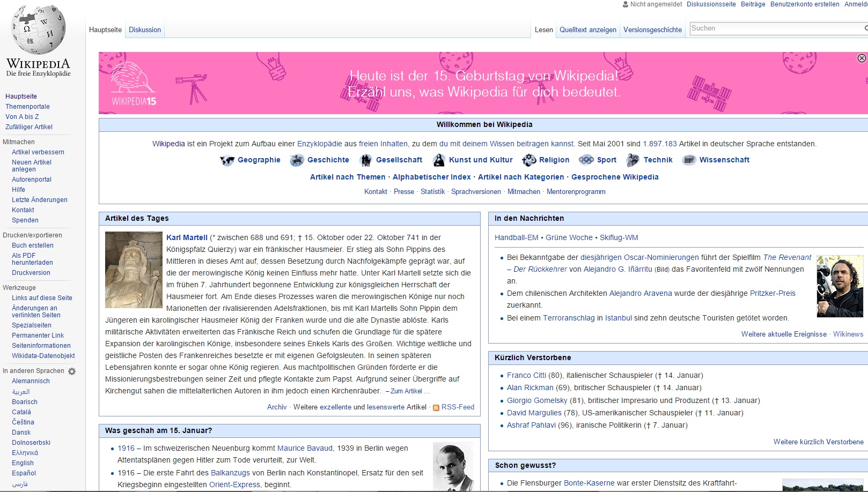Close the pink birthday banner
This screenshot has height=492, width=868.
click(x=862, y=58)
